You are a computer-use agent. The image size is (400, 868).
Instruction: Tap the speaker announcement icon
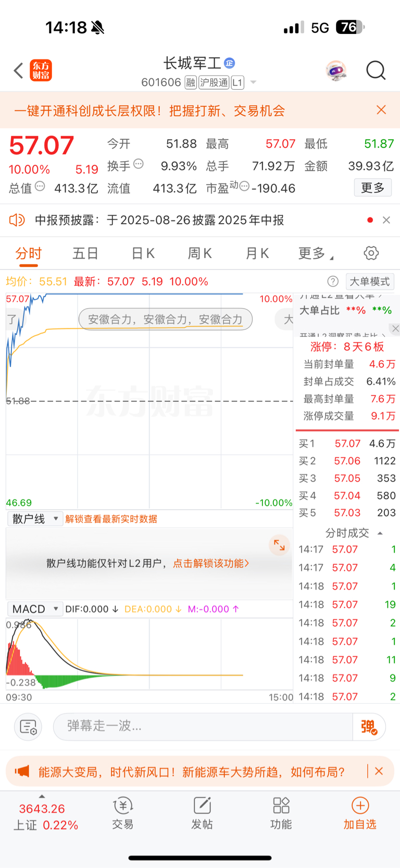[x=17, y=220]
